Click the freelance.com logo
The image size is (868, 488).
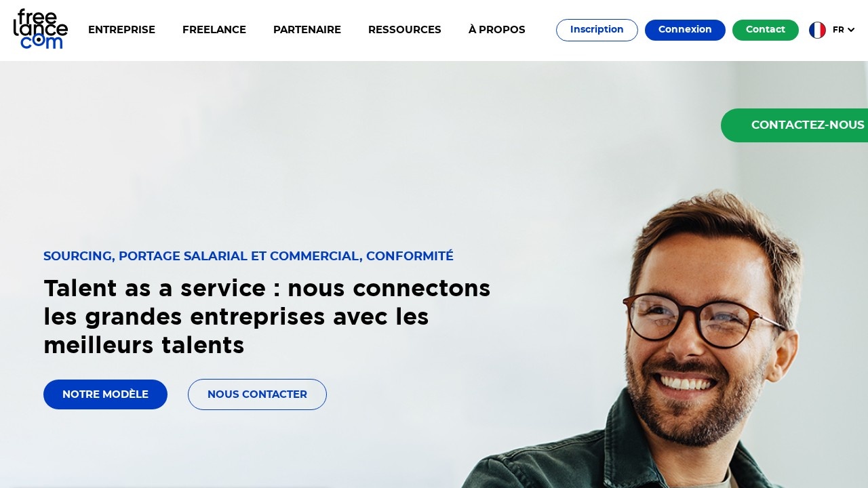tap(41, 29)
